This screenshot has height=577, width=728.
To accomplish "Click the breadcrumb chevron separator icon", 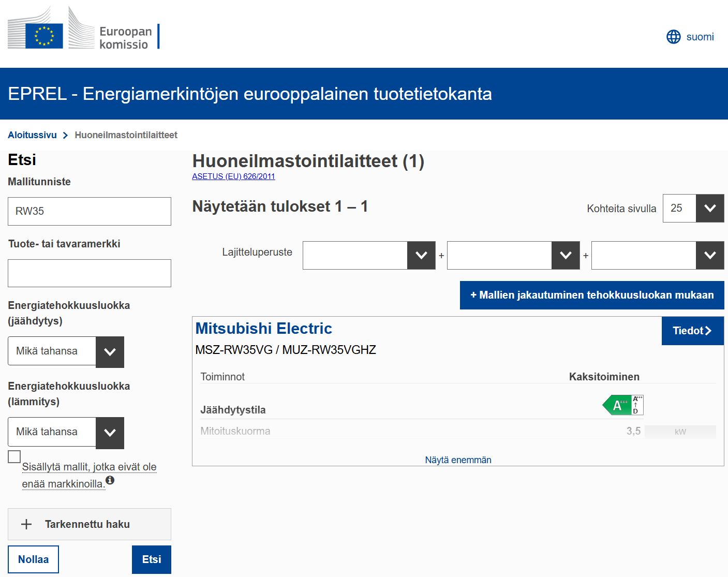I will click(66, 135).
